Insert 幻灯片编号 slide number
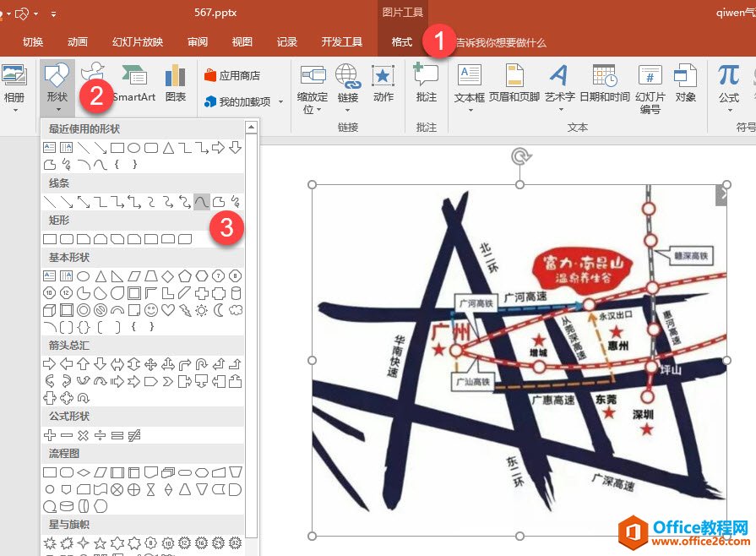756x556 pixels. click(x=650, y=90)
